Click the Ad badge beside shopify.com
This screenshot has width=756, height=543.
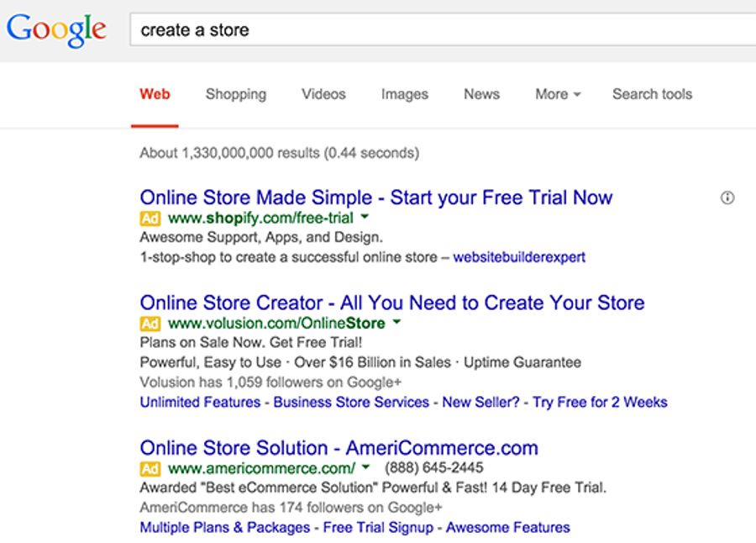point(150,219)
